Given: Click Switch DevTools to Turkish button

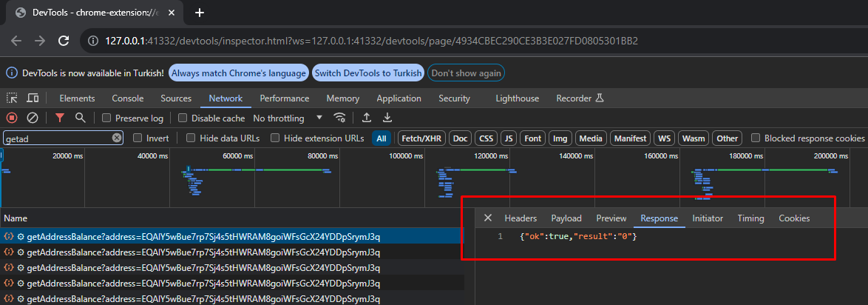Looking at the screenshot, I should pos(368,73).
